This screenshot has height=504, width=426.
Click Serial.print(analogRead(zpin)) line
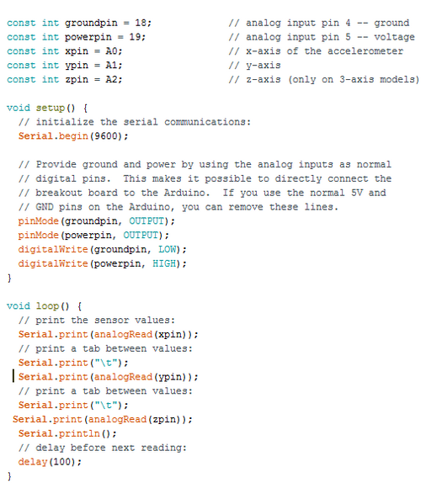(102, 420)
